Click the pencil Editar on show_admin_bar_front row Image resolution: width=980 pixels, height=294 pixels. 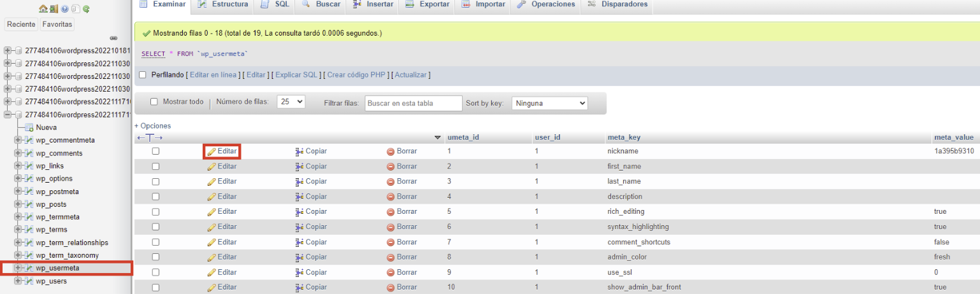coord(222,287)
